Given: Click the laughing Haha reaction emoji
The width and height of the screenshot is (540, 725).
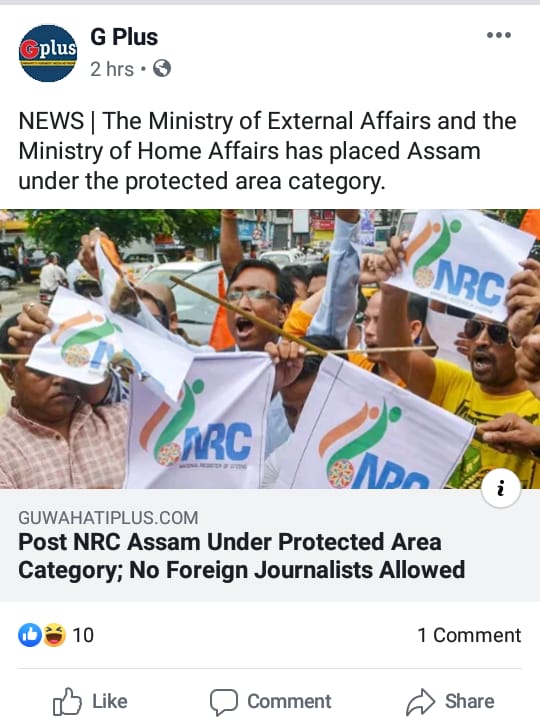Looking at the screenshot, I should (x=55, y=635).
